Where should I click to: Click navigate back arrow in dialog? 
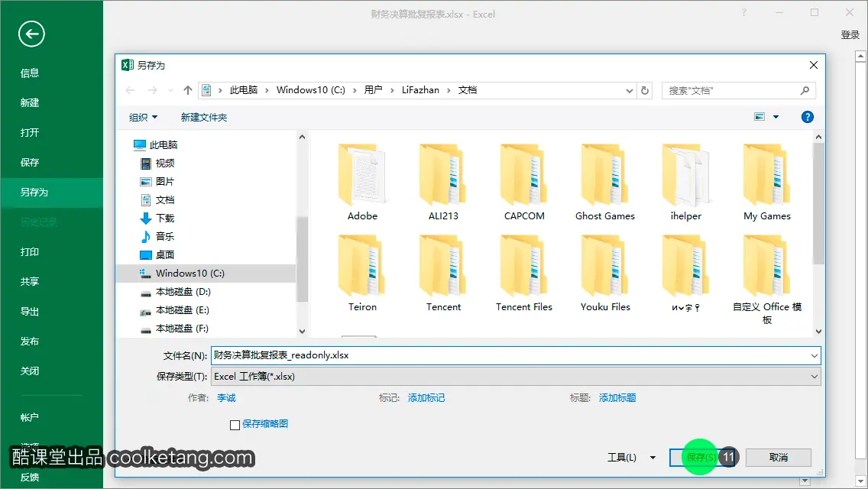[130, 90]
